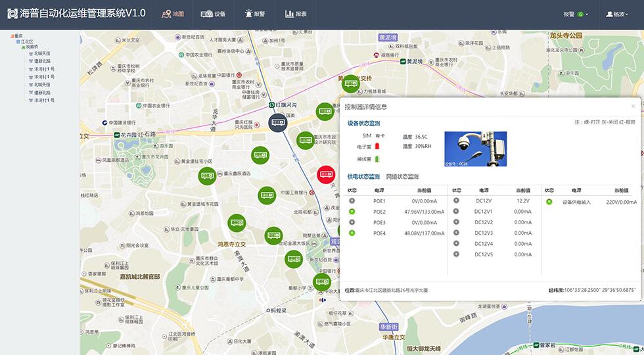
Task: Open the 设备 devices page
Action: click(213, 14)
